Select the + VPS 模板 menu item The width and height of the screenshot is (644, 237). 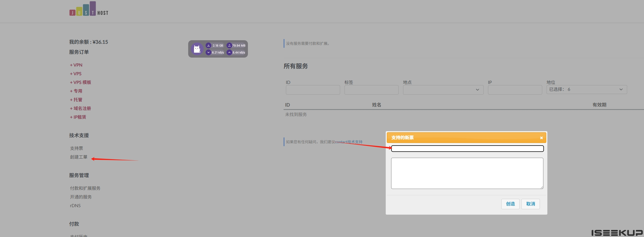click(81, 82)
